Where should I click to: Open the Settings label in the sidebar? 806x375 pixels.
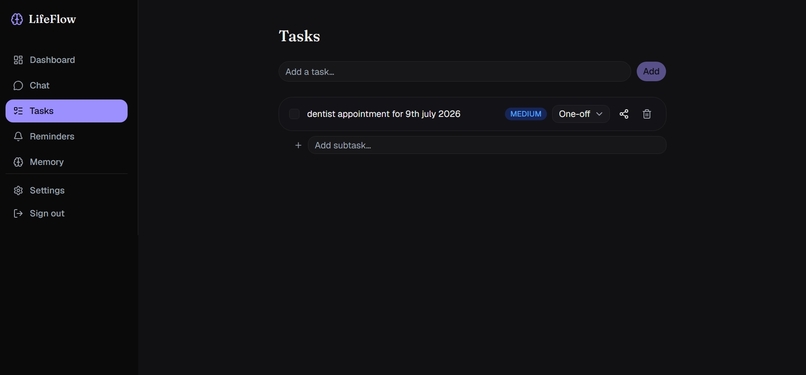pyautogui.click(x=47, y=191)
